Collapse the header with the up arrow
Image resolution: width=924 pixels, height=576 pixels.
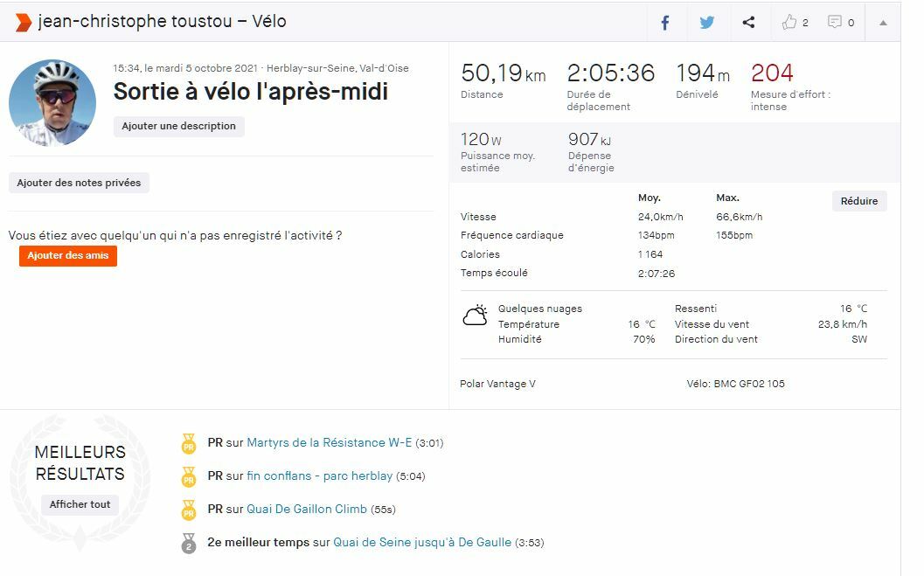tap(883, 23)
